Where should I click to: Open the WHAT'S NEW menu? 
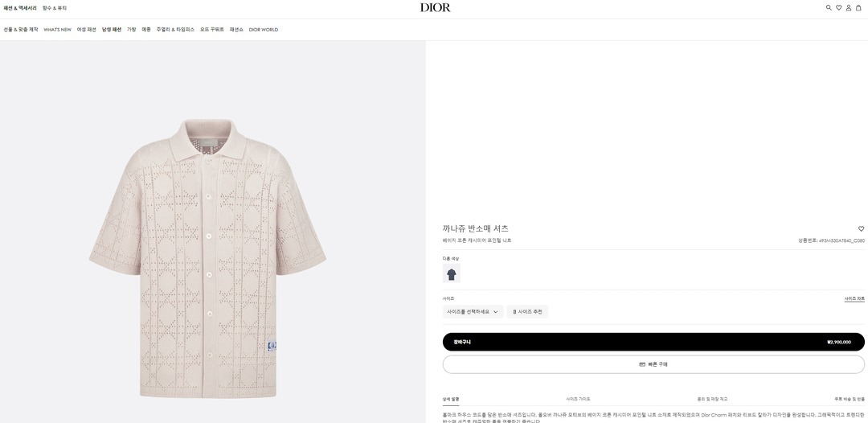(x=57, y=30)
